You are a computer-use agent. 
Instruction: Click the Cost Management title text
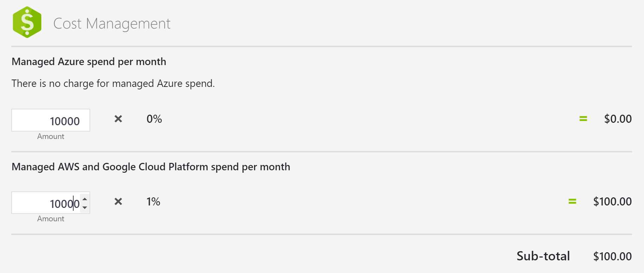[x=112, y=23]
